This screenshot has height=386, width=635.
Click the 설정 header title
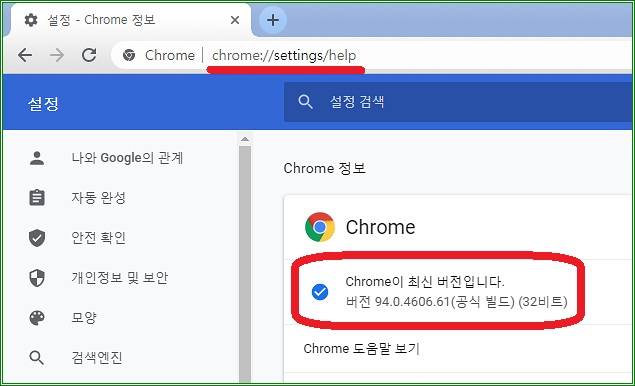point(43,104)
